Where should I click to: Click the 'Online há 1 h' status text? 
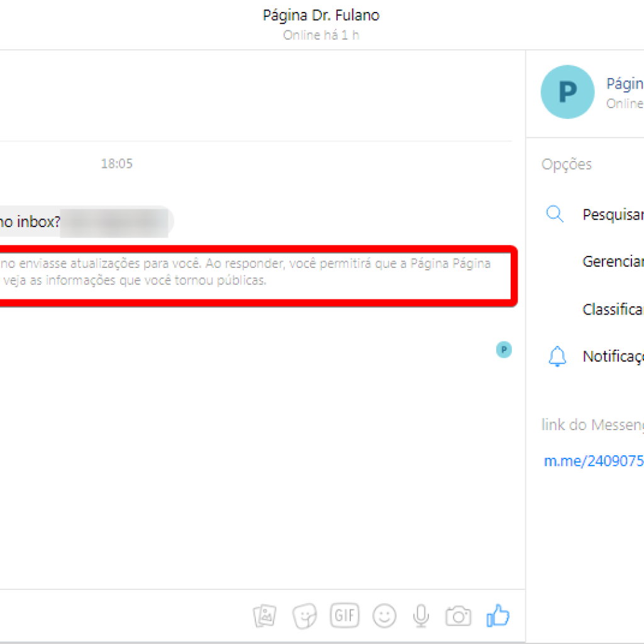(321, 35)
